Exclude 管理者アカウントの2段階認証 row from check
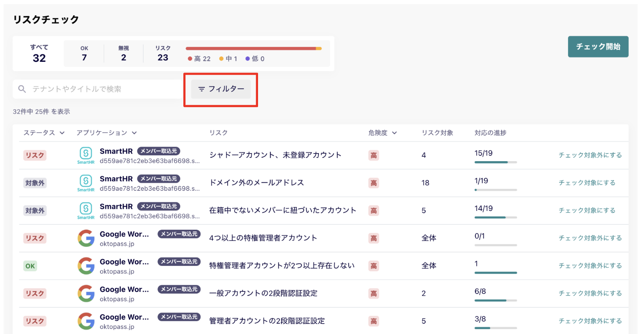Image resolution: width=644 pixels, height=334 pixels. pyautogui.click(x=590, y=321)
